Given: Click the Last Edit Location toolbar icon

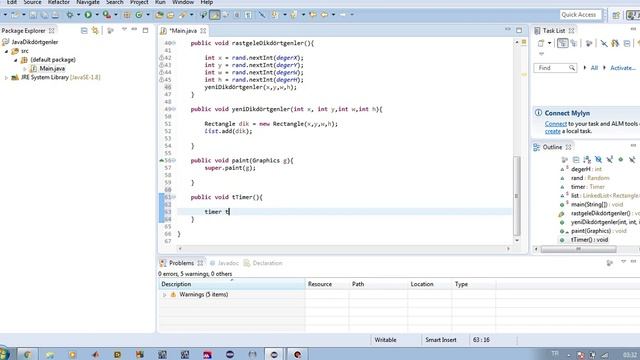Looking at the screenshot, I should (x=313, y=15).
